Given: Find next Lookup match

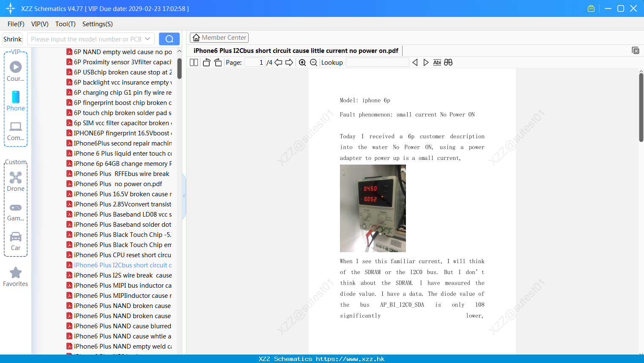Looking at the screenshot, I should coord(426,62).
